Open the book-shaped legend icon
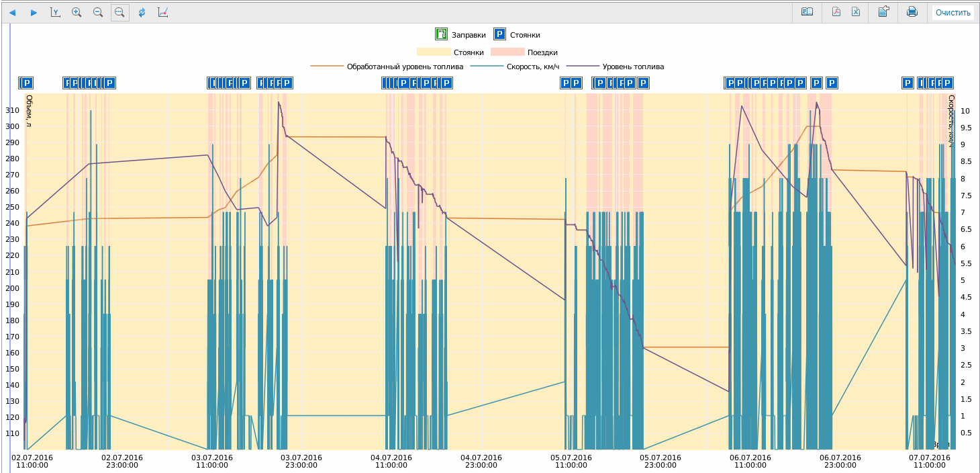 point(807,12)
